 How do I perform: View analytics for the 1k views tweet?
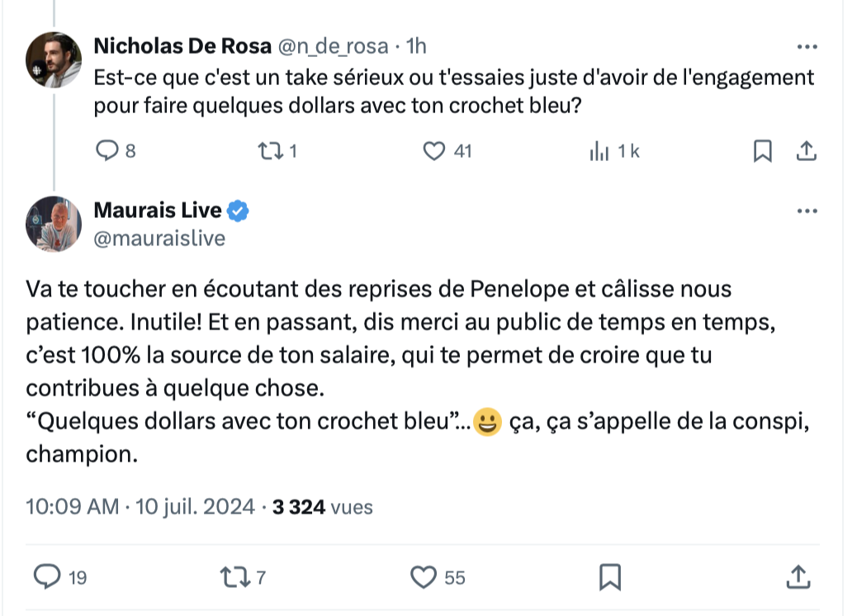pos(599,151)
